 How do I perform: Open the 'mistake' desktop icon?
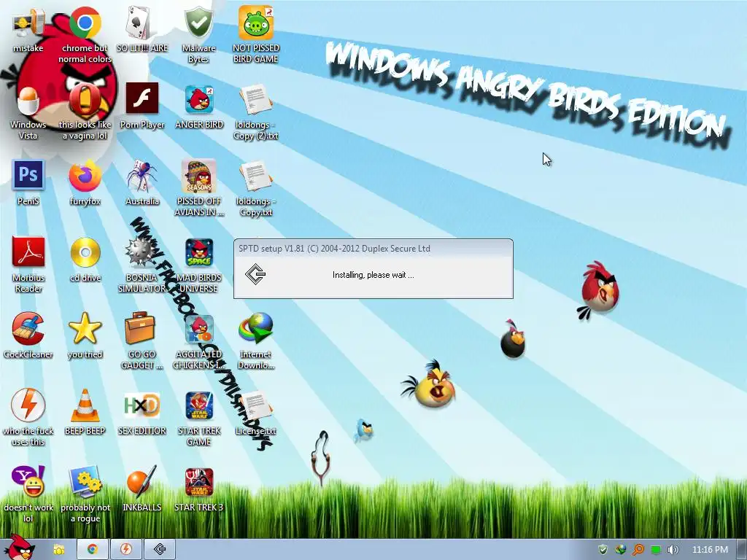[28, 30]
